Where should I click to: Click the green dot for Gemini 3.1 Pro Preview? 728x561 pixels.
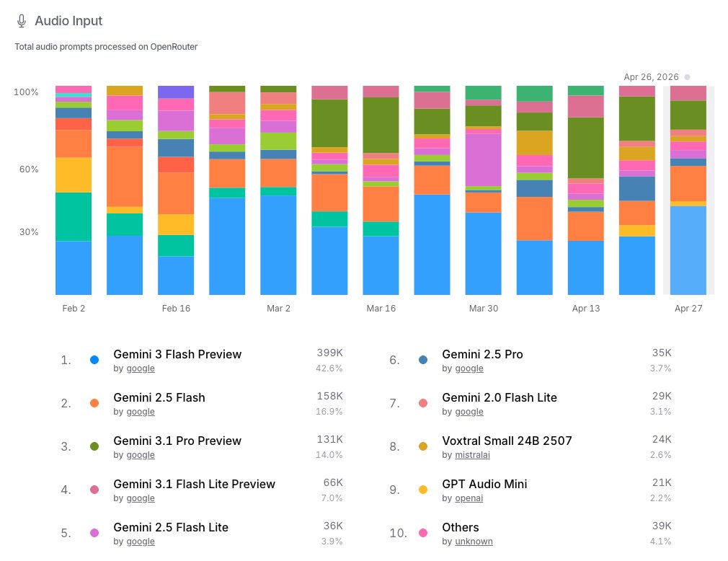pyautogui.click(x=94, y=446)
